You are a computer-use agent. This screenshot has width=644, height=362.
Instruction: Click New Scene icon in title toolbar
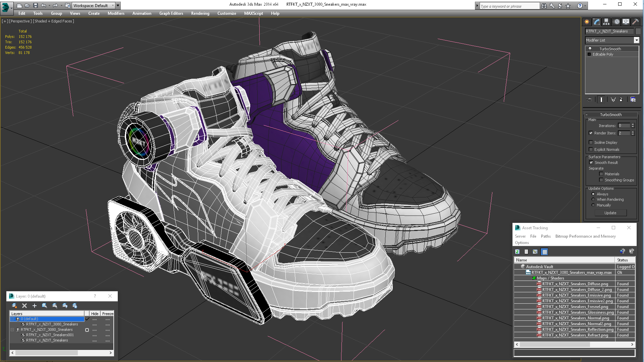tap(19, 5)
